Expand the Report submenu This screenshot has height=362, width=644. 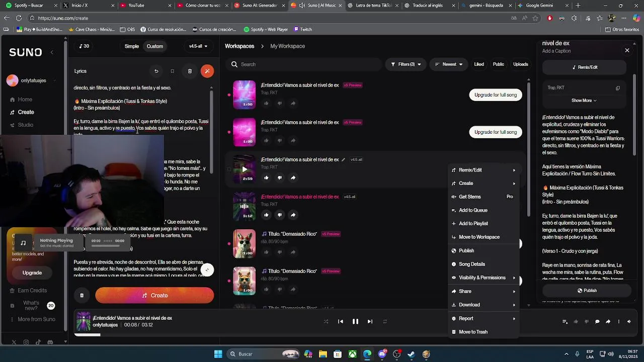point(484,318)
